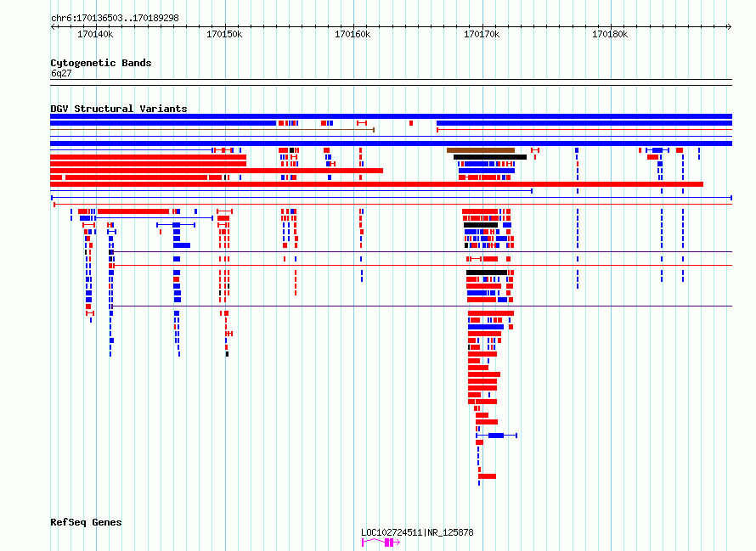The height and width of the screenshot is (551, 756).
Task: Select the topmost full-width blue variant bar
Action: coord(391,116)
